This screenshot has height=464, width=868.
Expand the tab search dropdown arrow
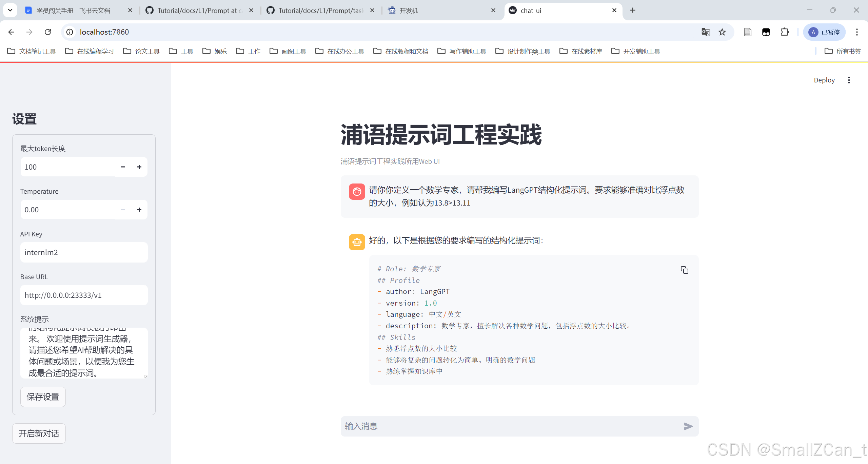(10, 10)
